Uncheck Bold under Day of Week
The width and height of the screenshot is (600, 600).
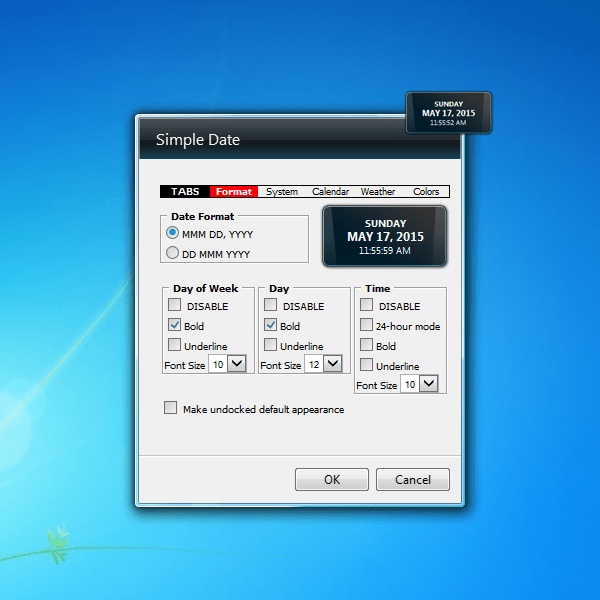(174, 325)
